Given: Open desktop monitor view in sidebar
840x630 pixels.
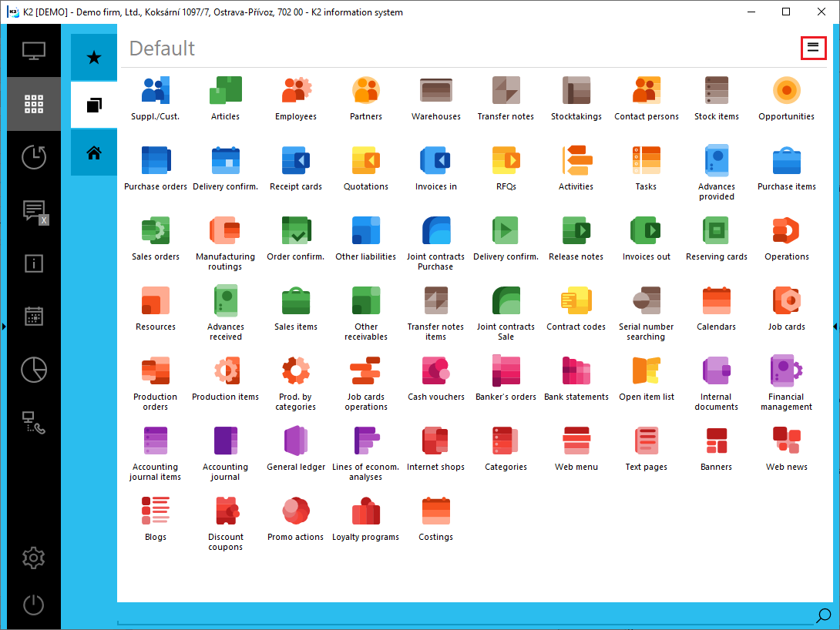Looking at the screenshot, I should [34, 52].
